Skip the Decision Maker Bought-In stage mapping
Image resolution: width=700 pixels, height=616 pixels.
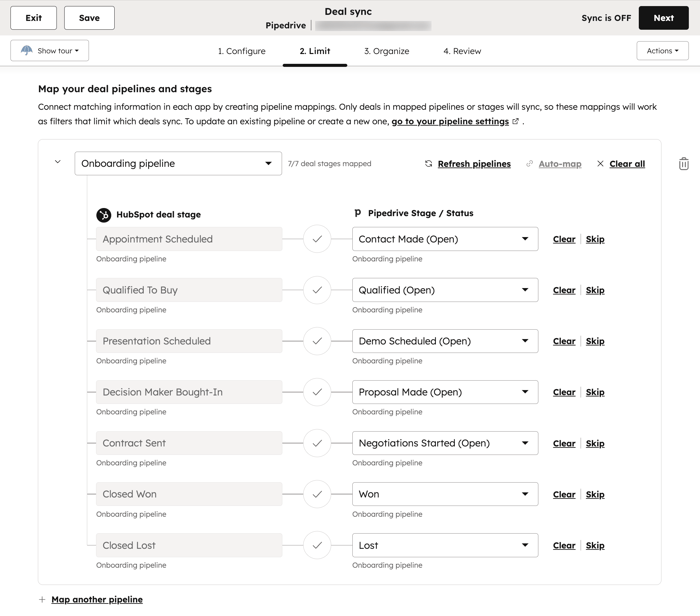coord(595,392)
